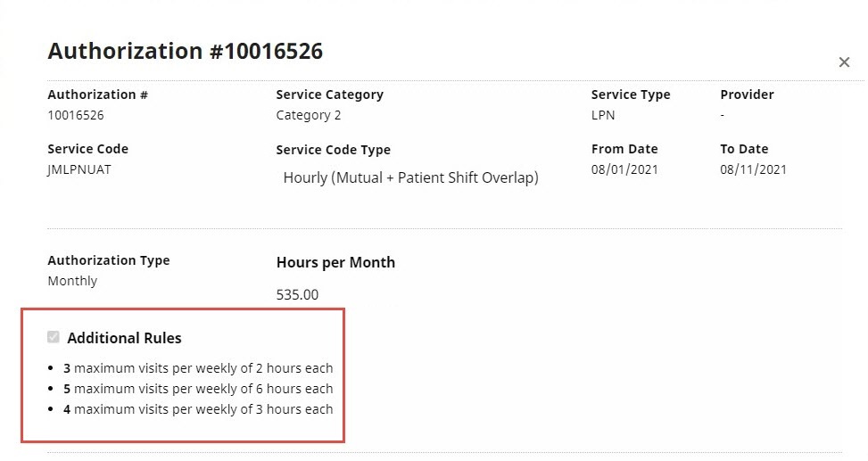This screenshot has width=868, height=461.
Task: Click the Additional Rules label
Action: tap(124, 338)
